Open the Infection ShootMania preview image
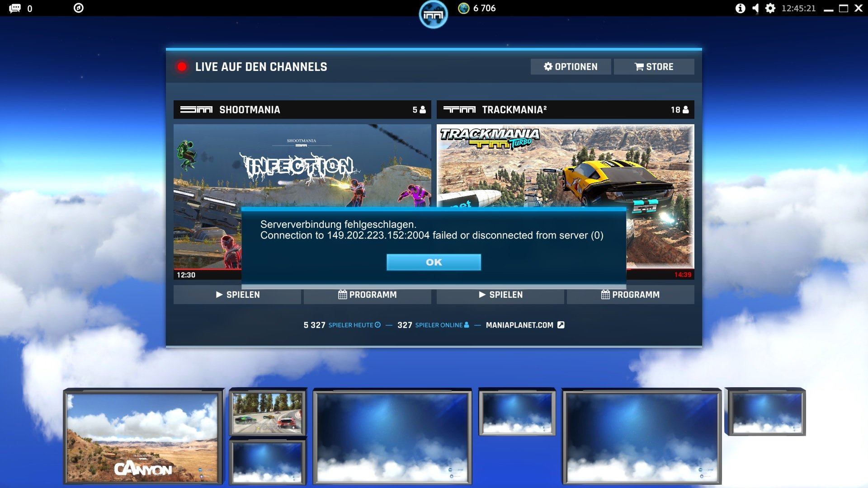Viewport: 868px width, 488px height. pos(302,165)
